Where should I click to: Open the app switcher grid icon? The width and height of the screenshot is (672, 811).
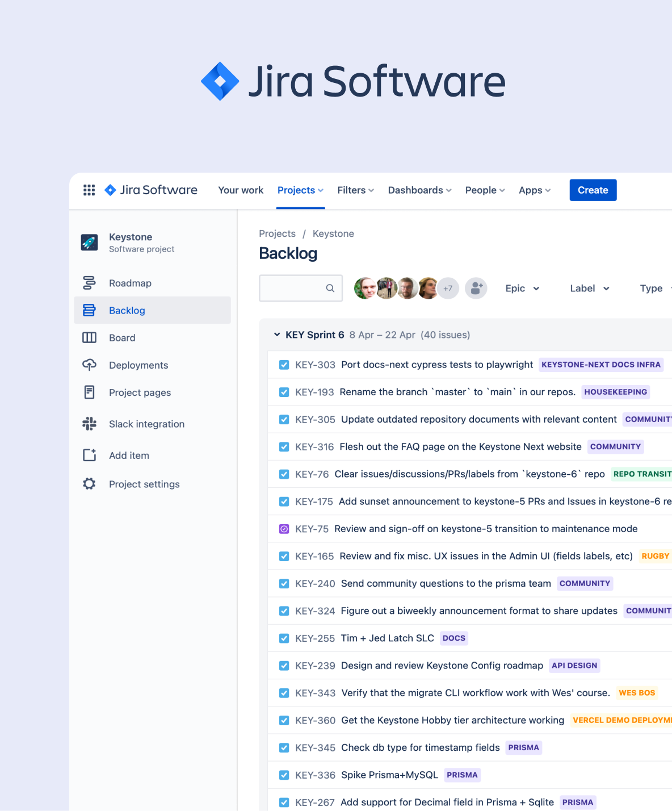point(89,190)
